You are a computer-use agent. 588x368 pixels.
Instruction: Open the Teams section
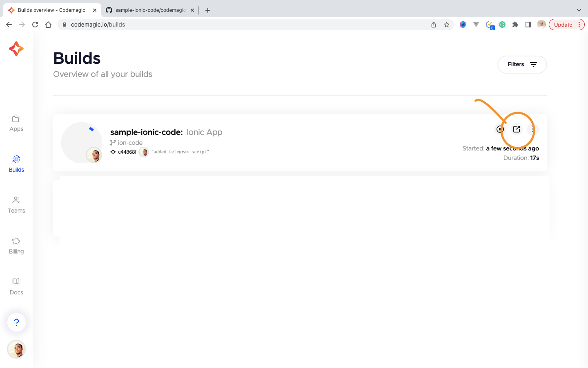[x=16, y=205]
